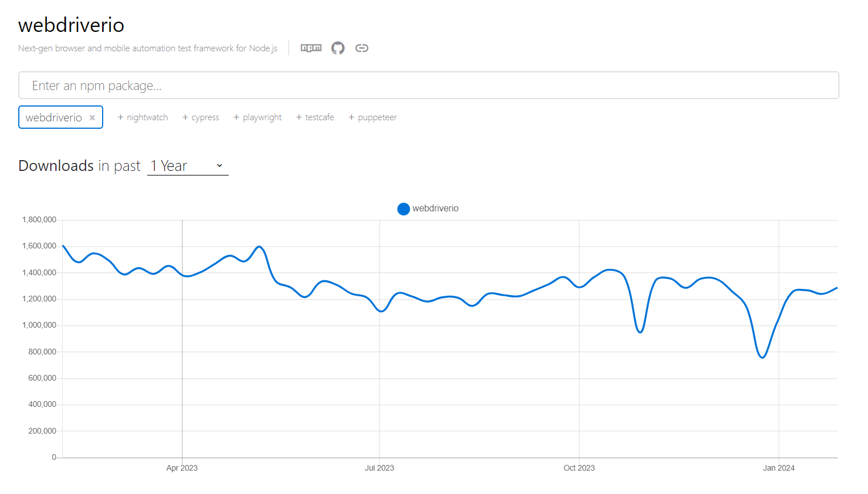Image resolution: width=868 pixels, height=494 pixels.
Task: Click the 'Oct 2023' axis label
Action: tap(579, 468)
